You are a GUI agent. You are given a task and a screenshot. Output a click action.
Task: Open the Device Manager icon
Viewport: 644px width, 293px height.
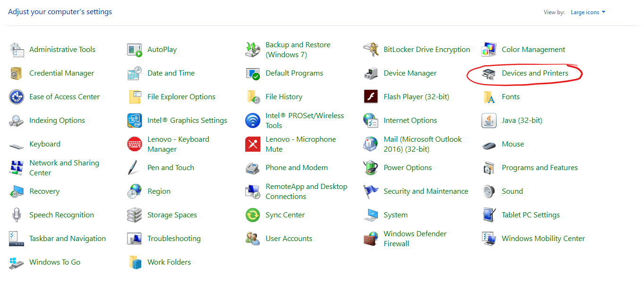[371, 73]
